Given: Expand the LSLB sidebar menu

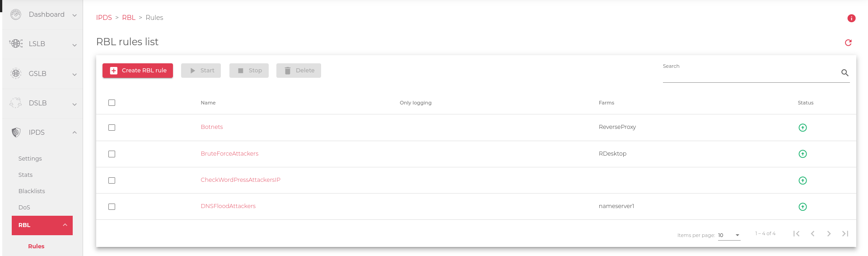Looking at the screenshot, I should [x=42, y=44].
